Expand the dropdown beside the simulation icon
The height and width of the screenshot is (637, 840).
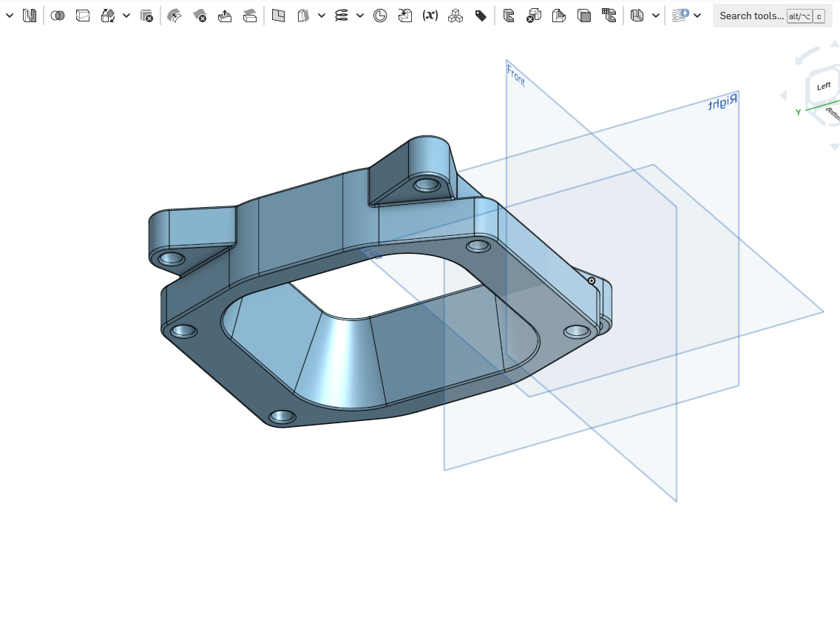pos(697,16)
